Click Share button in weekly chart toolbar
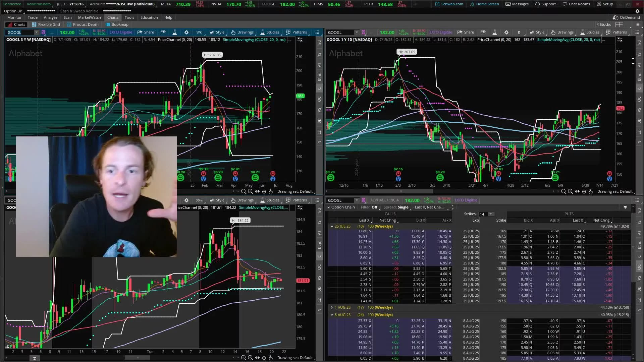Screen dimensions: 644x362 (146, 32)
